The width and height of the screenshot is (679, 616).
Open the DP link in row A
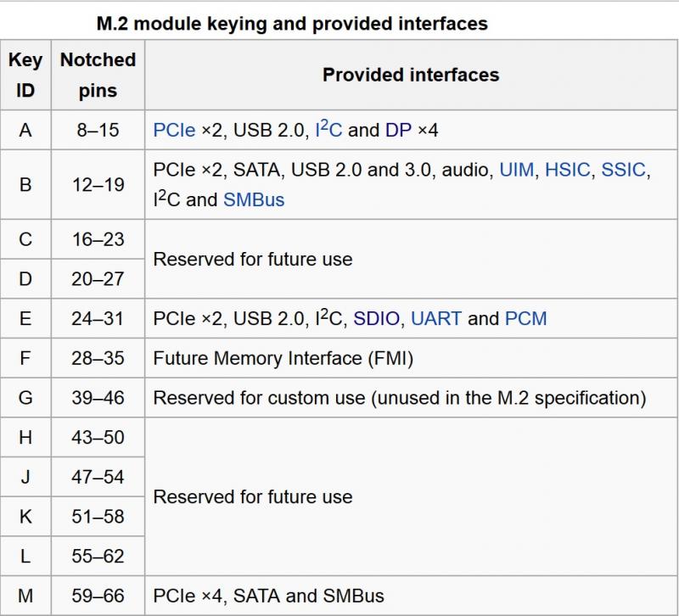(x=398, y=130)
